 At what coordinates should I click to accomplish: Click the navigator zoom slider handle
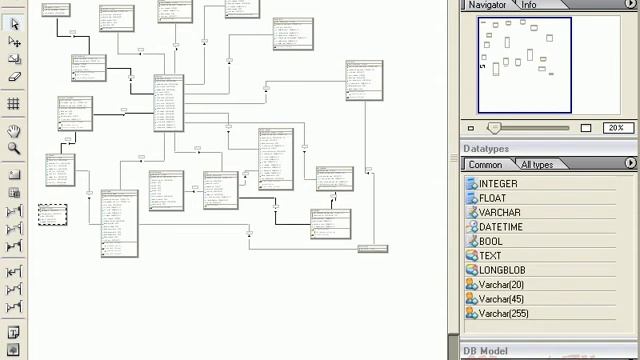[494, 128]
